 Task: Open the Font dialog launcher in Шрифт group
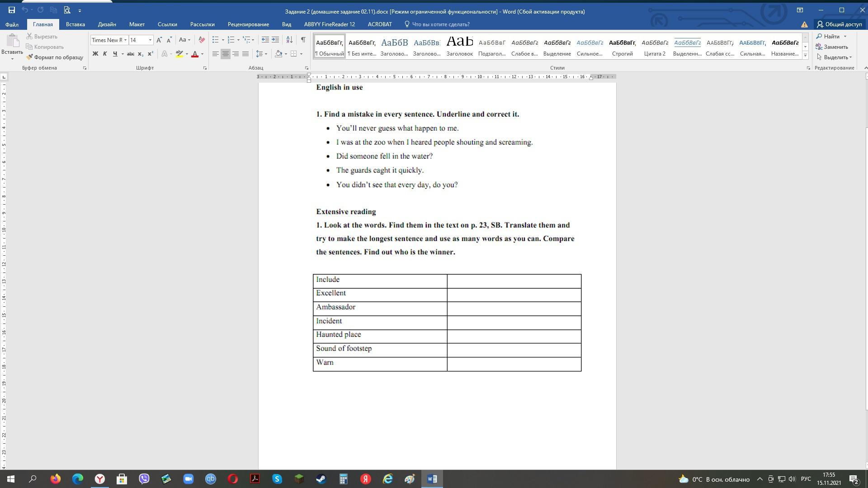coord(205,68)
